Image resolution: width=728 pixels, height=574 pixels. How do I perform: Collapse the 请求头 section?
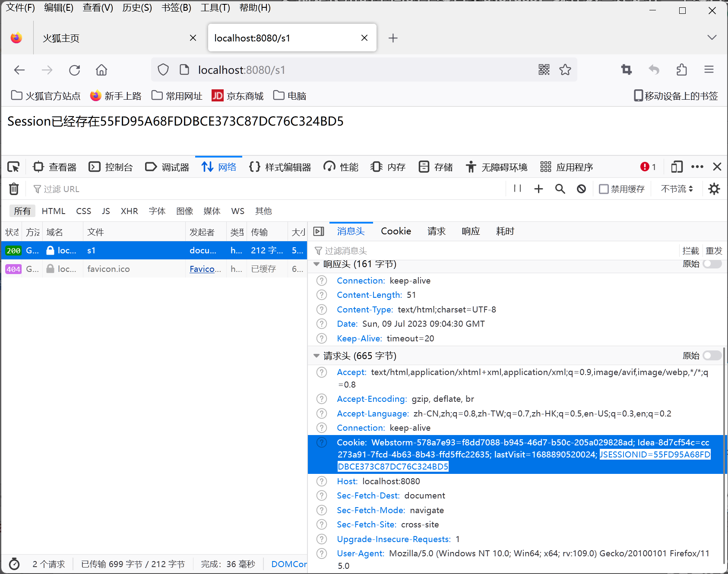[x=317, y=356]
